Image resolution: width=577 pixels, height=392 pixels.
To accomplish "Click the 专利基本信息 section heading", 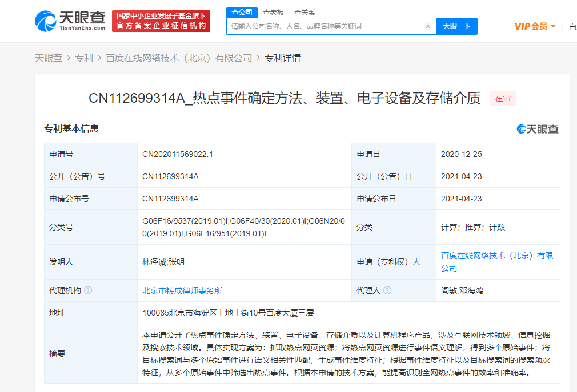I will pyautogui.click(x=71, y=128).
